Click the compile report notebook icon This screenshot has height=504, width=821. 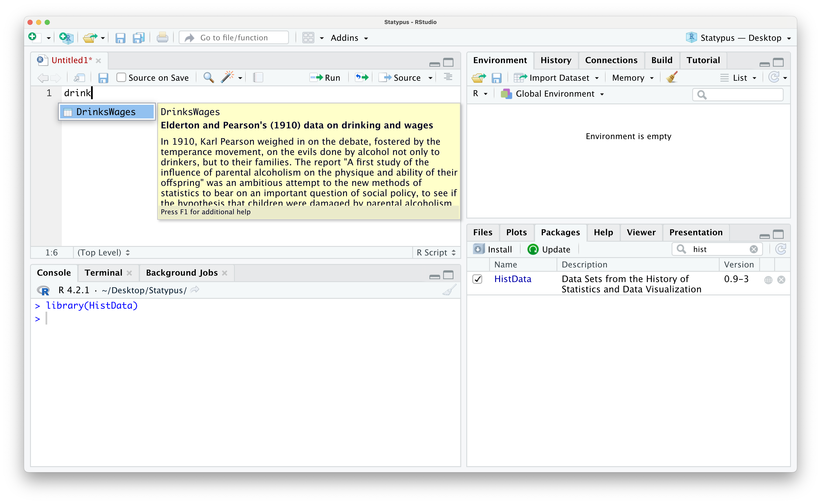tap(258, 78)
